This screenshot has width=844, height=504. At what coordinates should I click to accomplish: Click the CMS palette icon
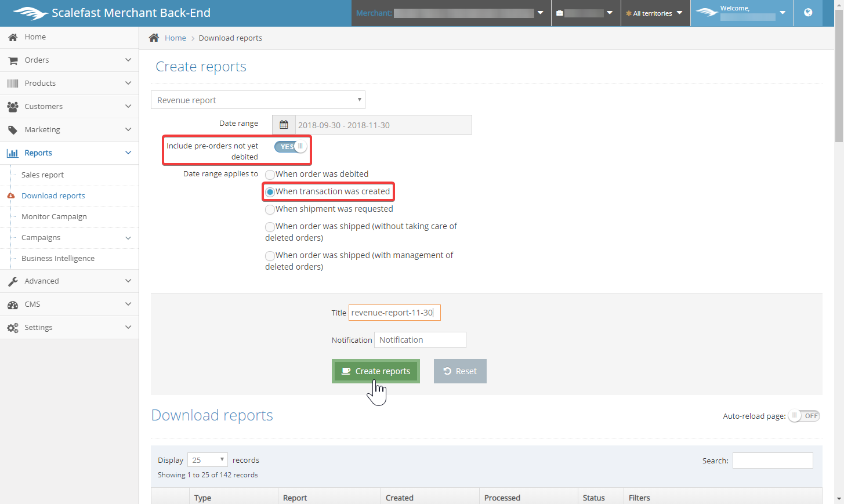coord(13,304)
